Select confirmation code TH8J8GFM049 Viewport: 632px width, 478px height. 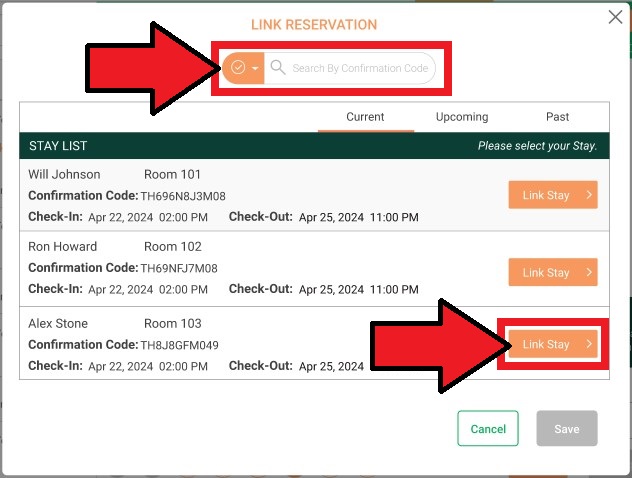tap(179, 345)
